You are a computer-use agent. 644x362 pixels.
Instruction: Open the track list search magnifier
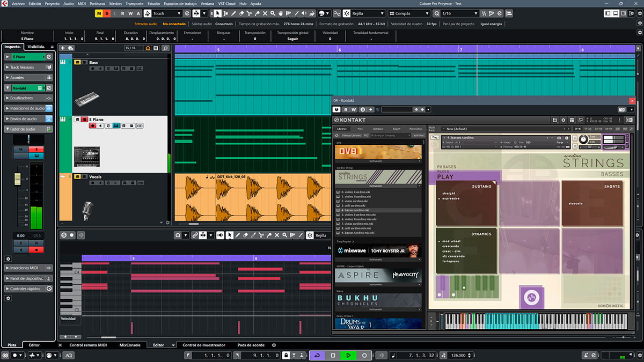point(165,48)
